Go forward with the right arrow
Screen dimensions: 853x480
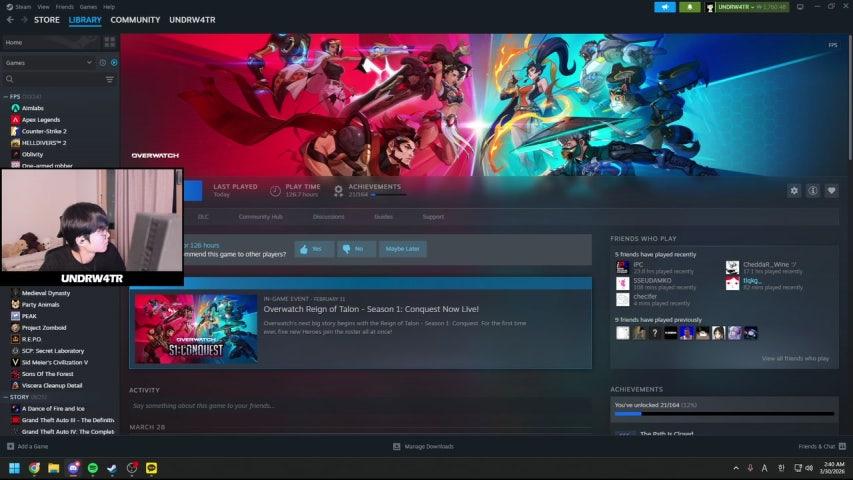click(24, 20)
